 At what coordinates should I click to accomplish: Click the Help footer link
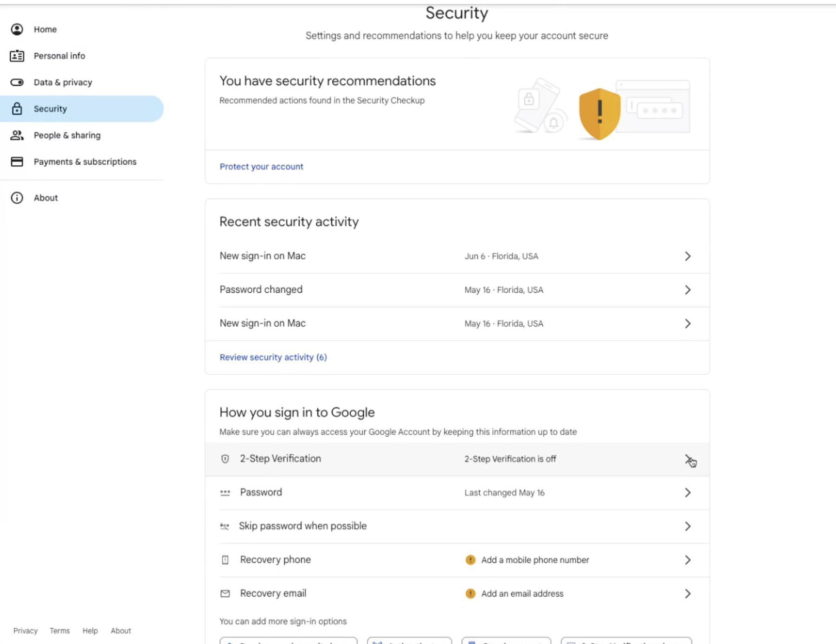(x=90, y=631)
